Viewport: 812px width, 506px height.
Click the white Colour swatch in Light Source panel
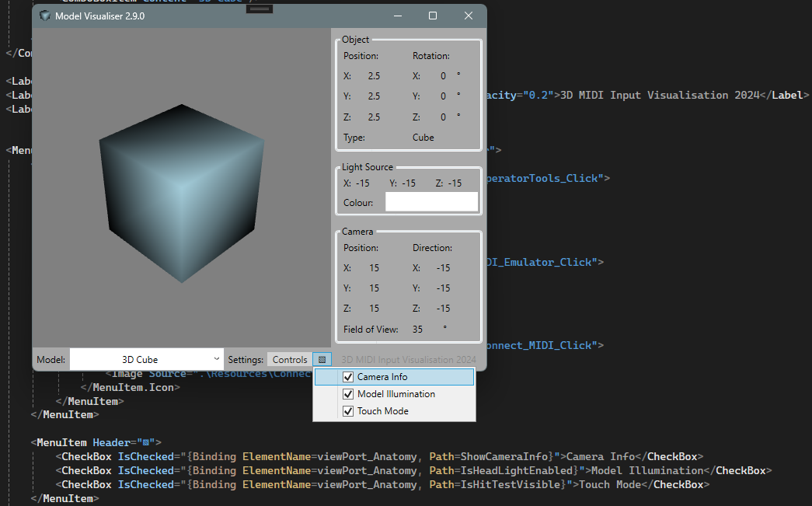pos(431,201)
